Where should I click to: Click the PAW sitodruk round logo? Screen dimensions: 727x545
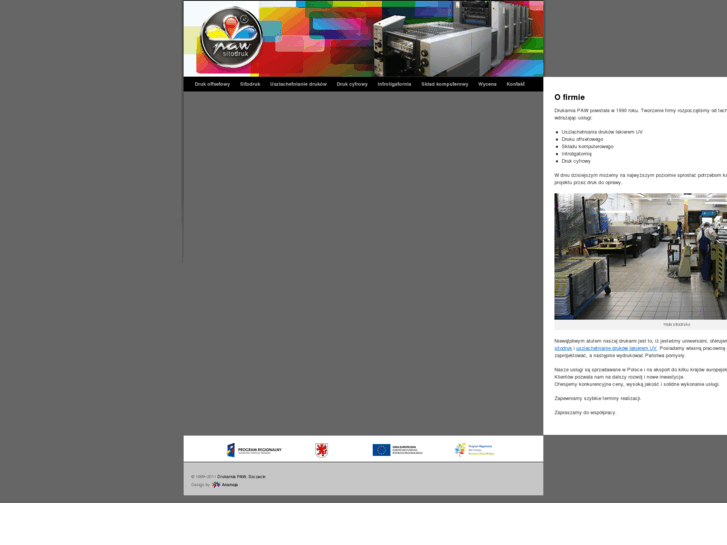231,37
